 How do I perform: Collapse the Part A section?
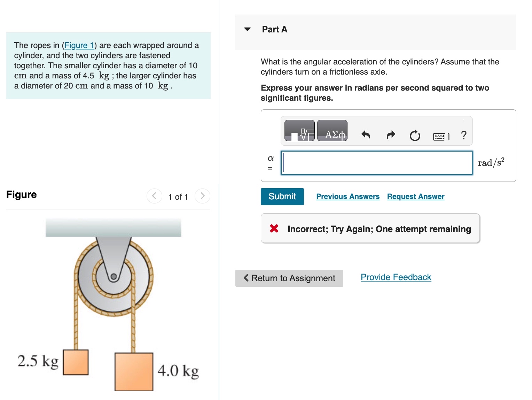point(247,29)
